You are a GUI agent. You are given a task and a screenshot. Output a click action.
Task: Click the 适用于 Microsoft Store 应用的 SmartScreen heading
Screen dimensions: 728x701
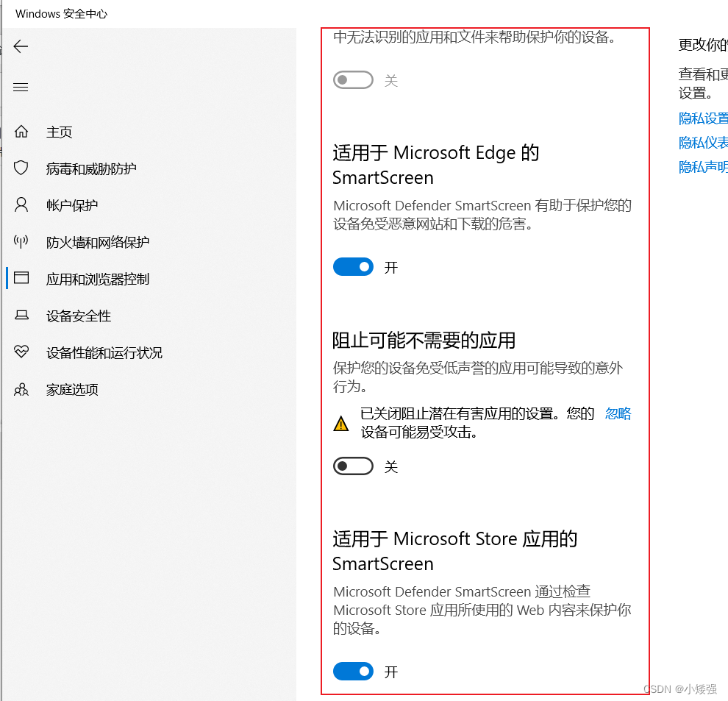tap(454, 551)
